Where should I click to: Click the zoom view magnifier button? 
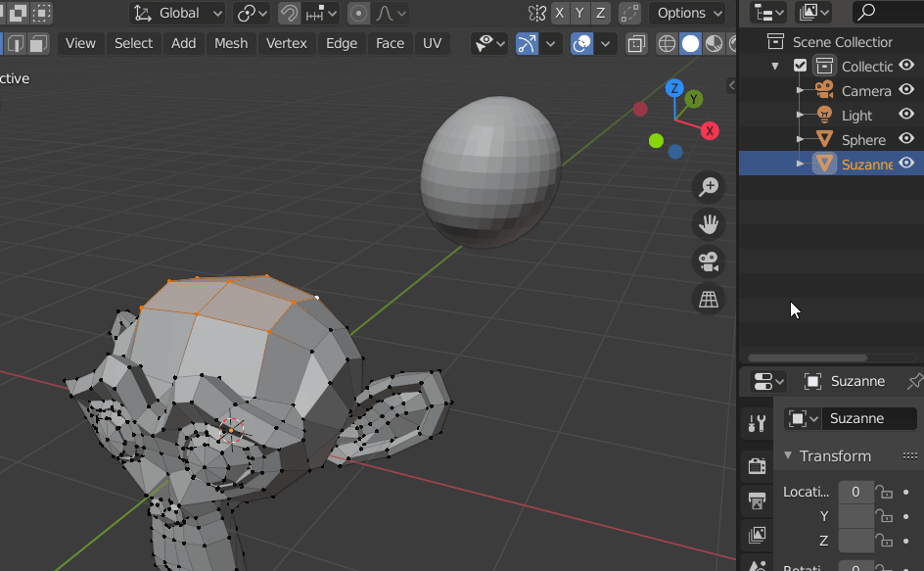coord(709,186)
